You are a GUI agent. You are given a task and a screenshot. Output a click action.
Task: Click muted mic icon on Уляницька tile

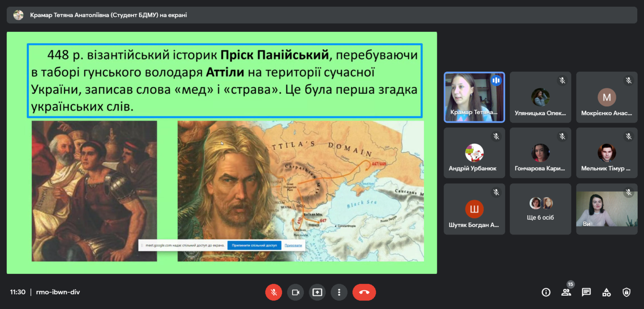click(562, 80)
